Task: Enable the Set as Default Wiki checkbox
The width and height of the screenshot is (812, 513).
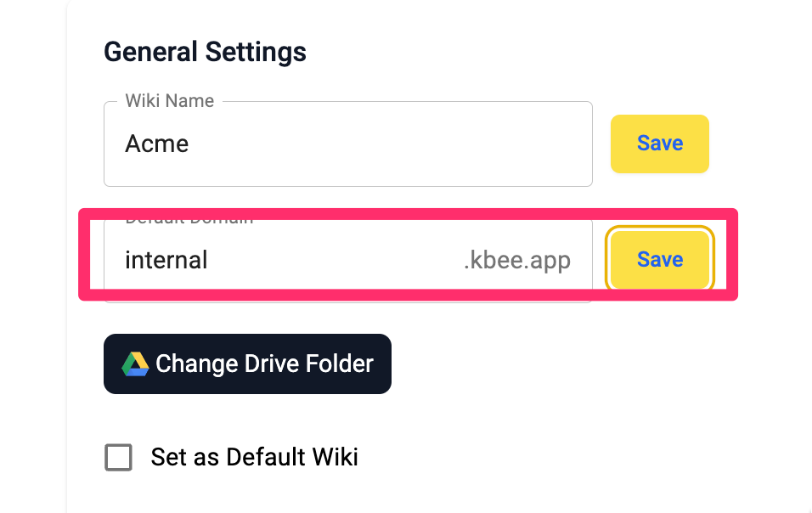Action: (119, 457)
